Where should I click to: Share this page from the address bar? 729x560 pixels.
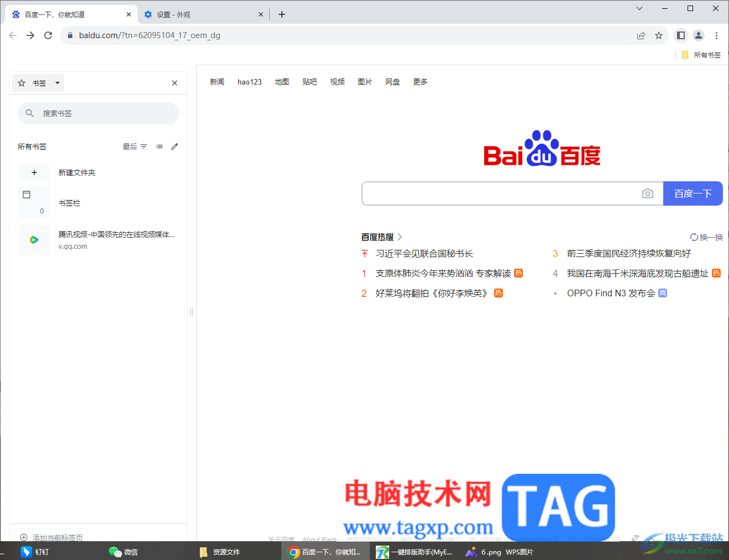641,35
